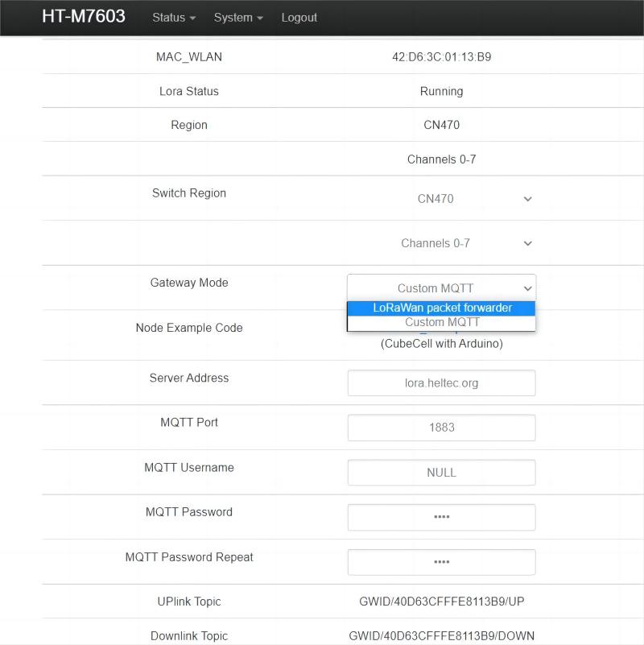Select LoRaWan packet forwarder option
The width and height of the screenshot is (644, 645).
tap(441, 308)
